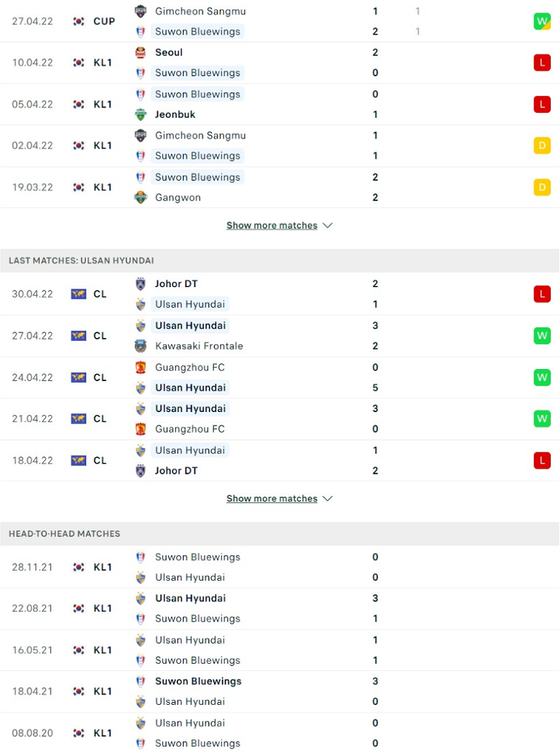Screen dimensions: 560x750
Task: Click the Seoul club crest icon
Action: 140,52
